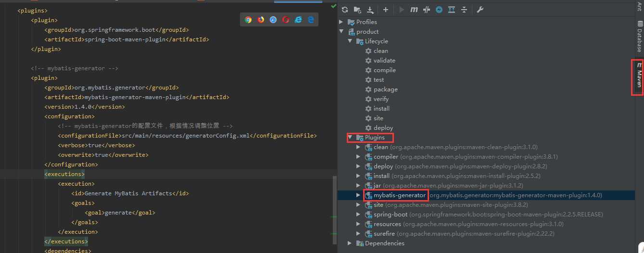
Task: Show the Maven dependencies diagram
Action: [452, 9]
